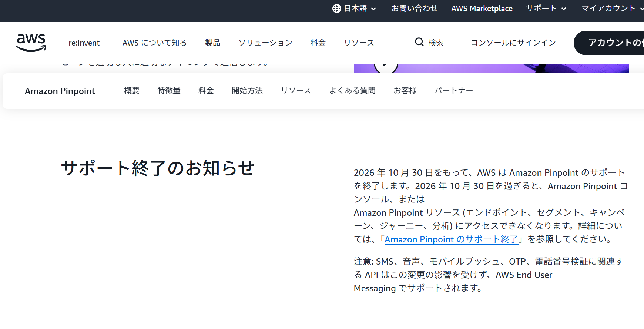Open the re:Invent menu item
644x329 pixels.
point(84,43)
